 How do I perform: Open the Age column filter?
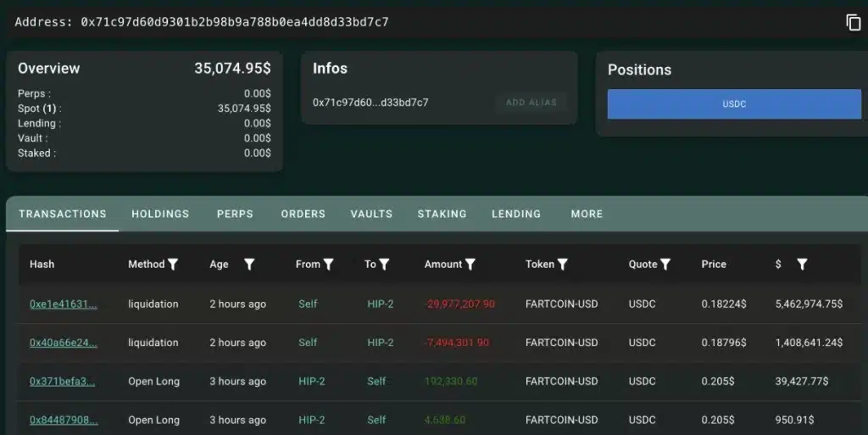click(x=249, y=265)
